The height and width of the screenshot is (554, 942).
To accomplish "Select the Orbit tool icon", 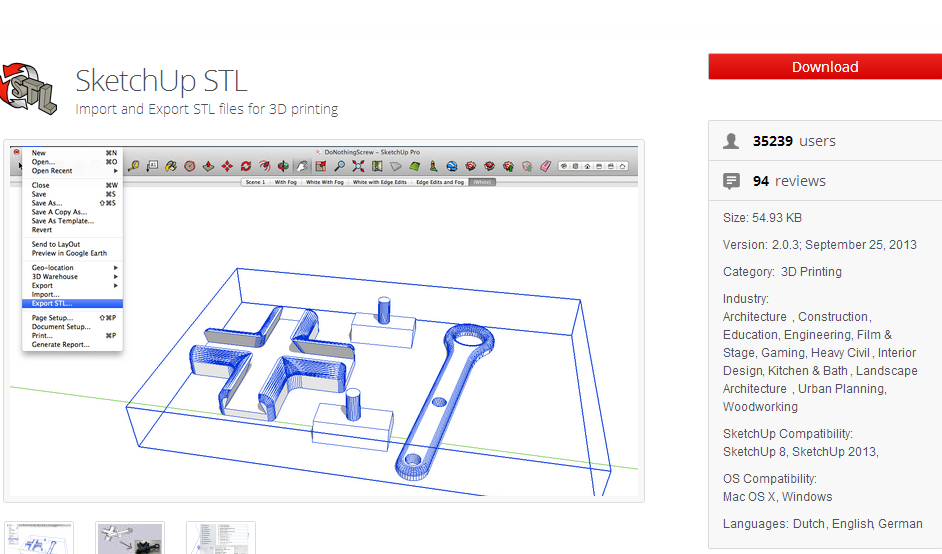I will click(283, 166).
